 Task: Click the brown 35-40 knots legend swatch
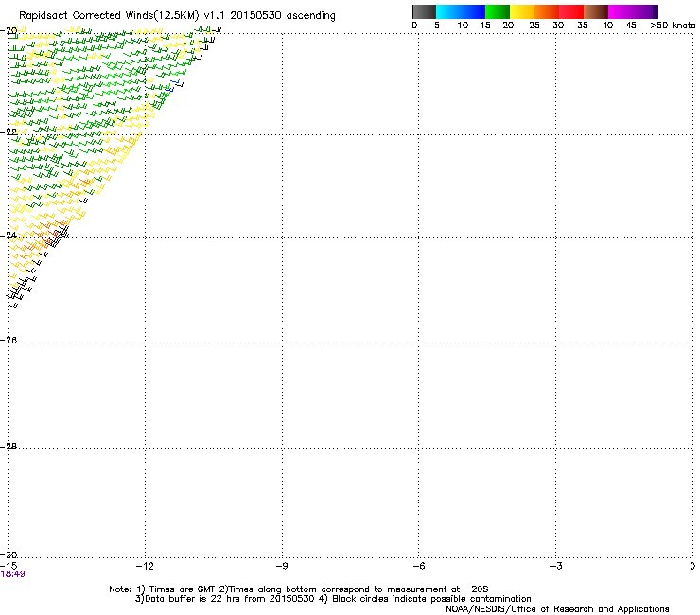click(x=596, y=11)
